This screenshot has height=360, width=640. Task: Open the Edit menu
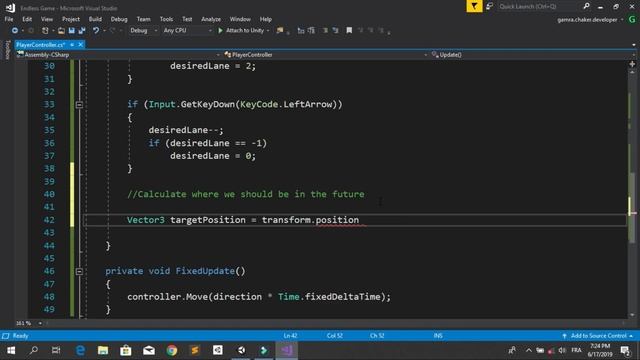pyautogui.click(x=27, y=19)
